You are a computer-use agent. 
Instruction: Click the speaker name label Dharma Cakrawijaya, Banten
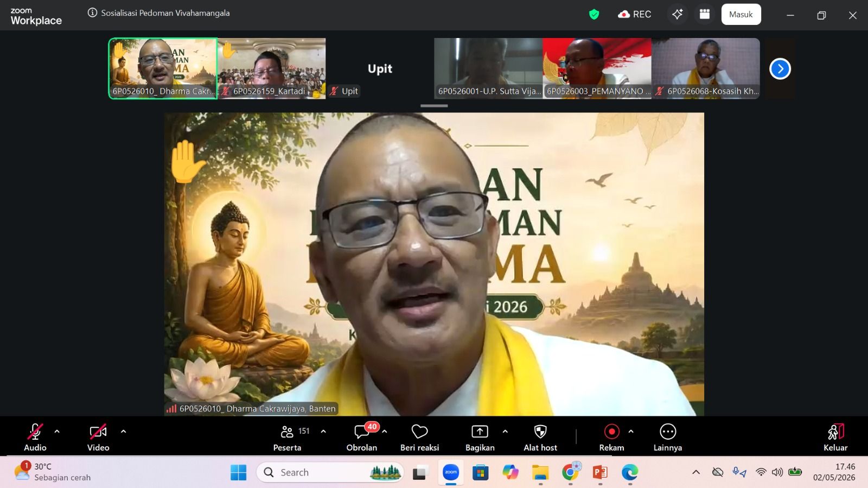click(251, 409)
